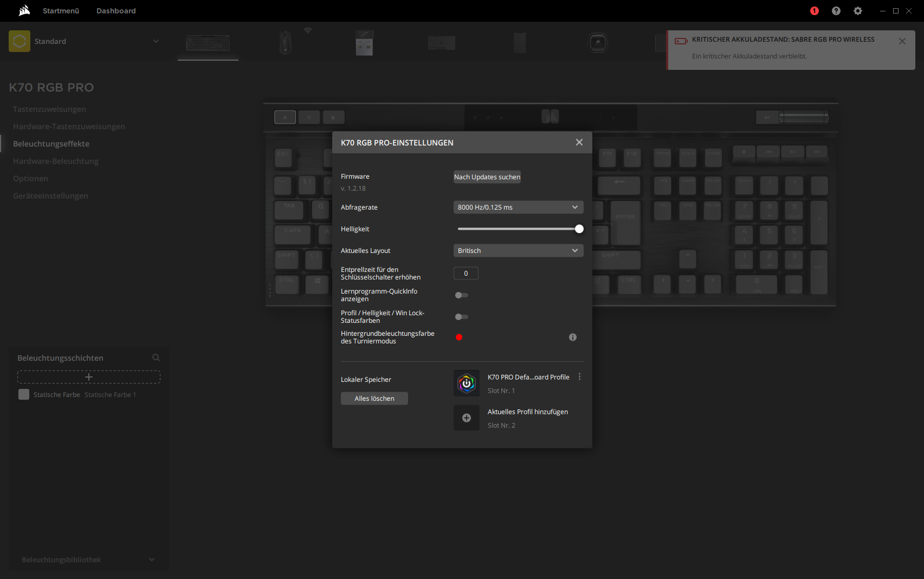
Task: Search the lighting layers
Action: pos(156,357)
